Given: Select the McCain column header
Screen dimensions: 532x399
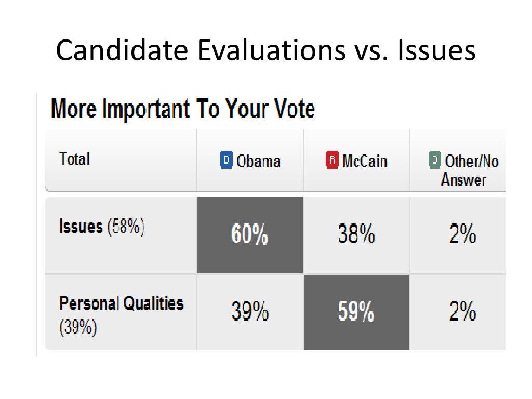Looking at the screenshot, I should click(x=356, y=161).
